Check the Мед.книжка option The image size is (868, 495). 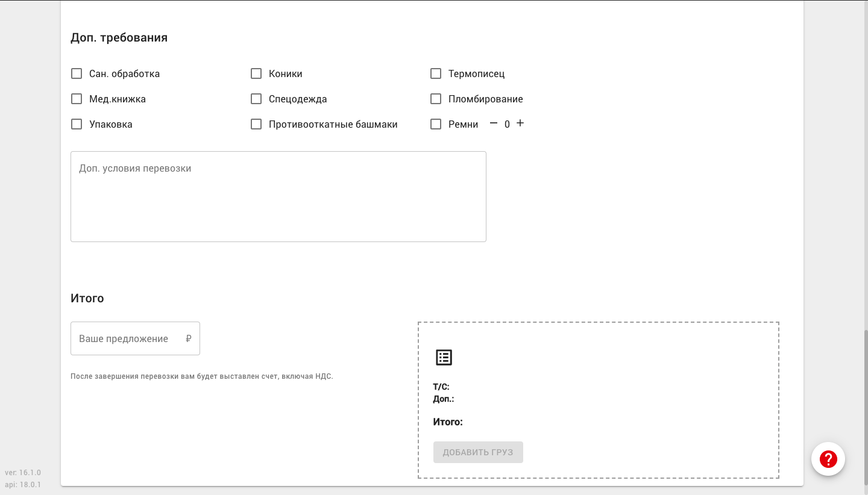[x=77, y=99]
